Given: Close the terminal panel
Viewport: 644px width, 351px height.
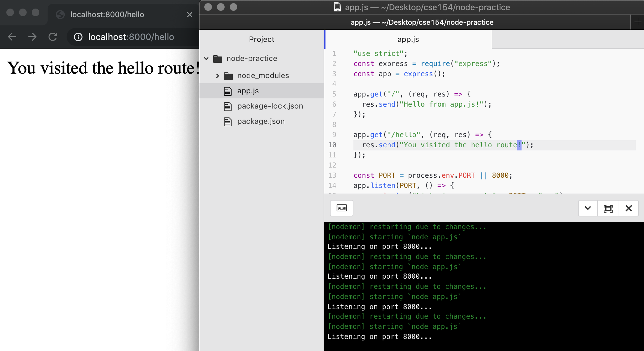Looking at the screenshot, I should pos(629,208).
